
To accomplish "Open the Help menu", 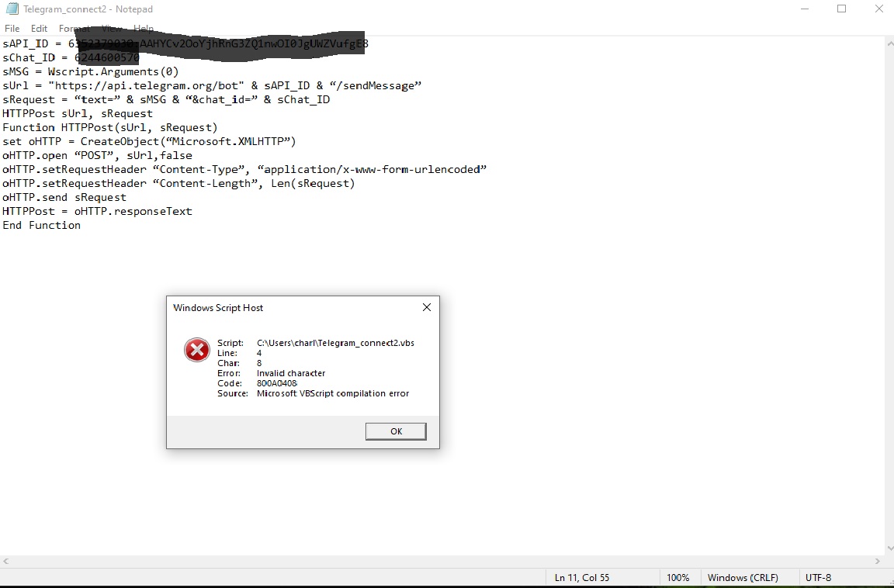I will click(x=144, y=29).
